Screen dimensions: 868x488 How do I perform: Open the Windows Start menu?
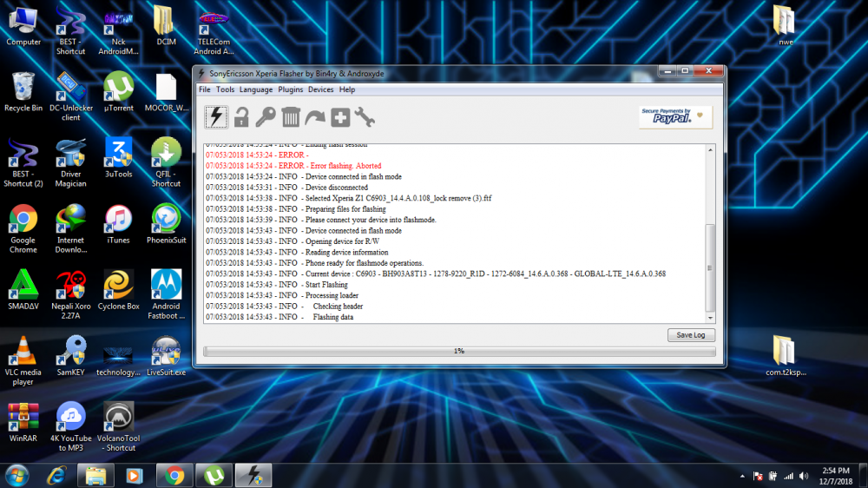point(17,475)
